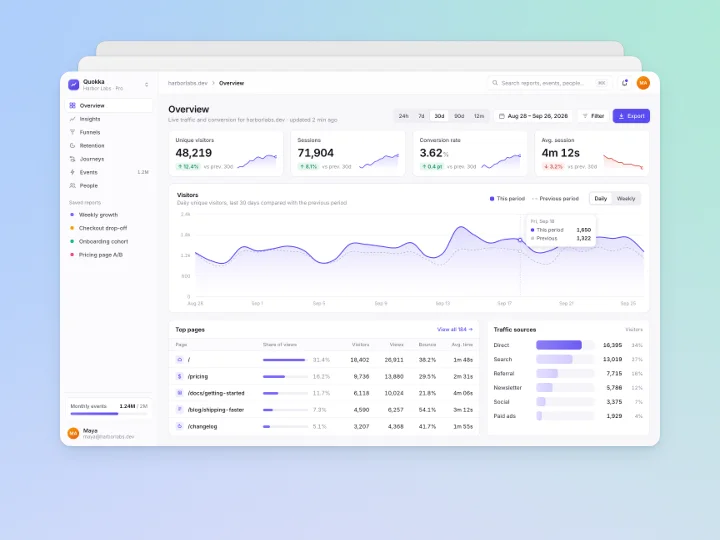
Task: Open notifications bell icon
Action: click(x=624, y=83)
